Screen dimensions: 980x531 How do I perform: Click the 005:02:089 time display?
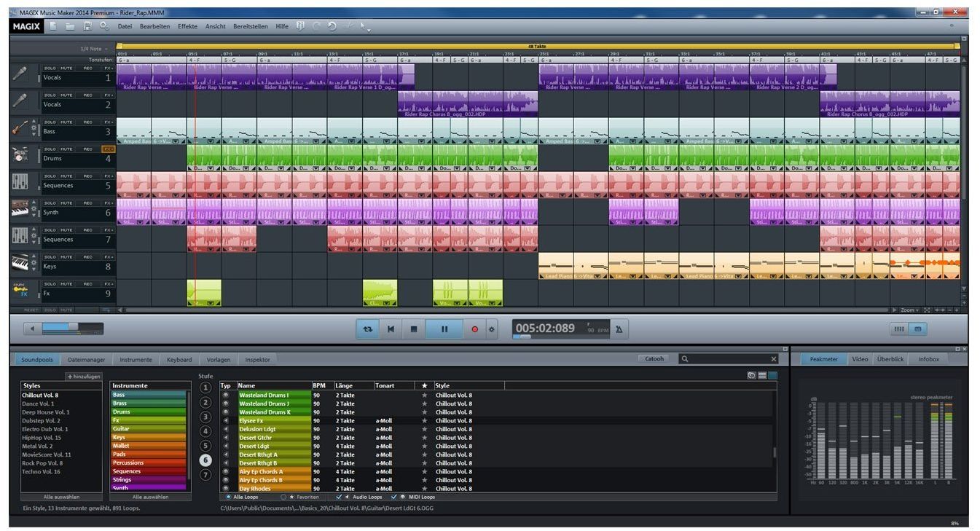click(546, 329)
